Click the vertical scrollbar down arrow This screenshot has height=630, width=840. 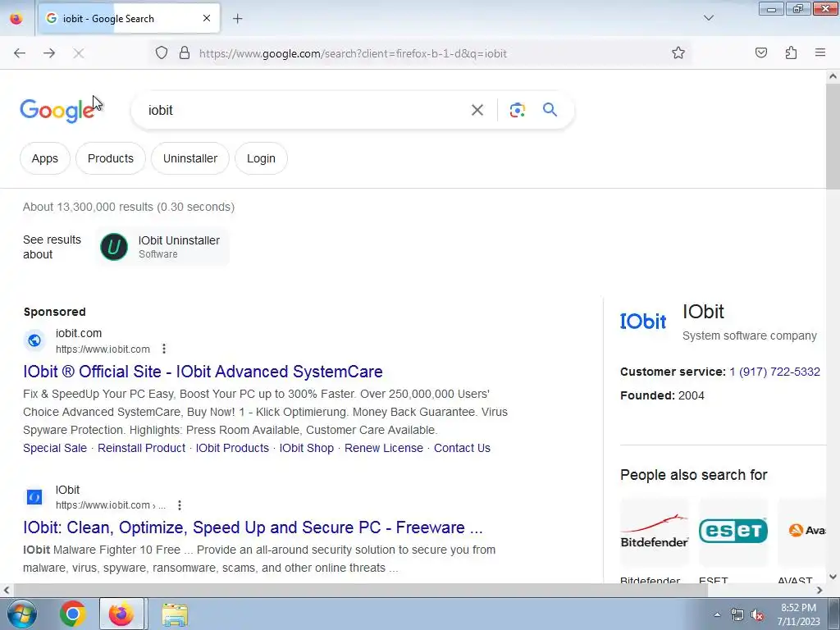coord(833,577)
